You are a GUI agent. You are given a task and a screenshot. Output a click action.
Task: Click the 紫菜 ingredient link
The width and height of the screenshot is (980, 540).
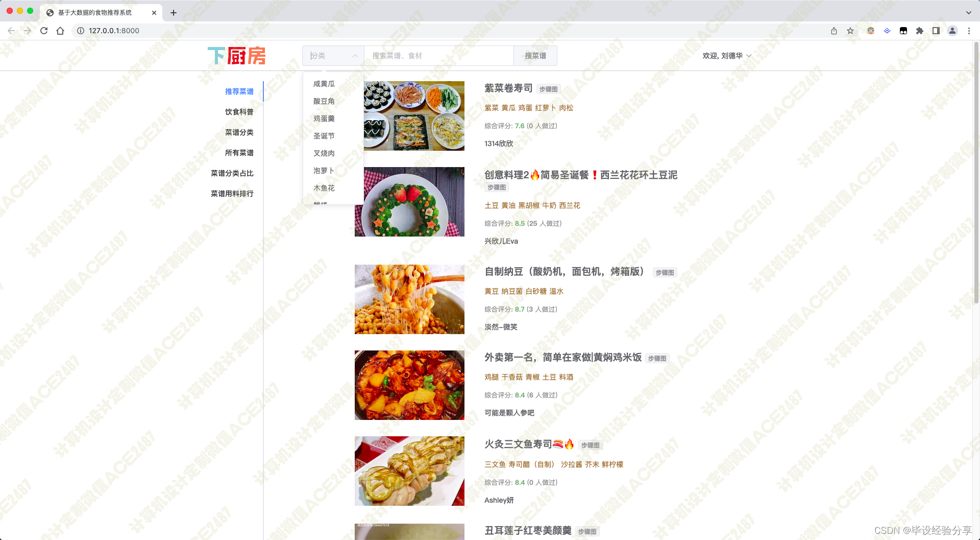(x=492, y=108)
